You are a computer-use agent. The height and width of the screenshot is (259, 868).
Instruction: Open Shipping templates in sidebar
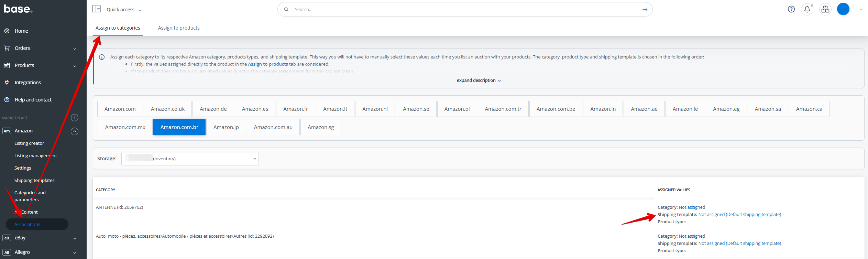[34, 181]
